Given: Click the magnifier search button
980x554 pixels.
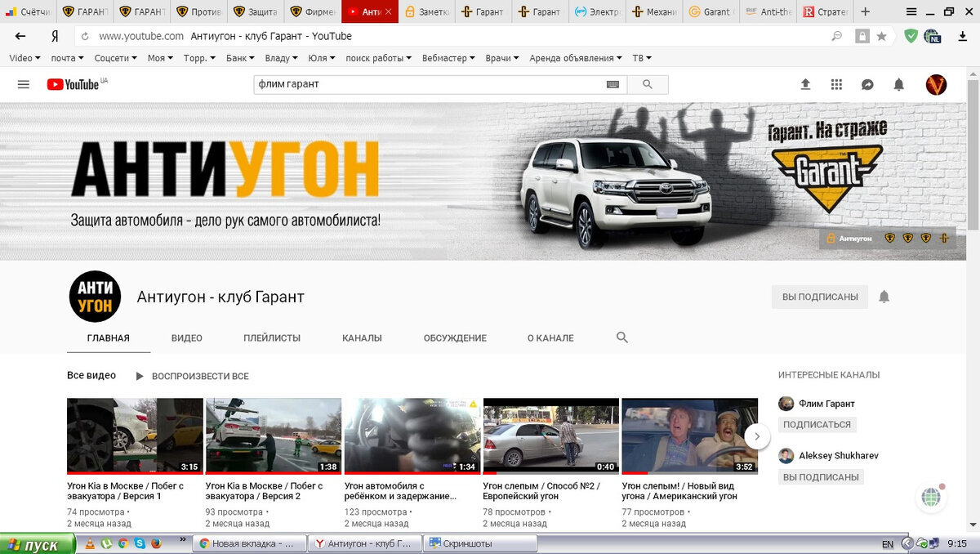Looking at the screenshot, I should pos(648,84).
